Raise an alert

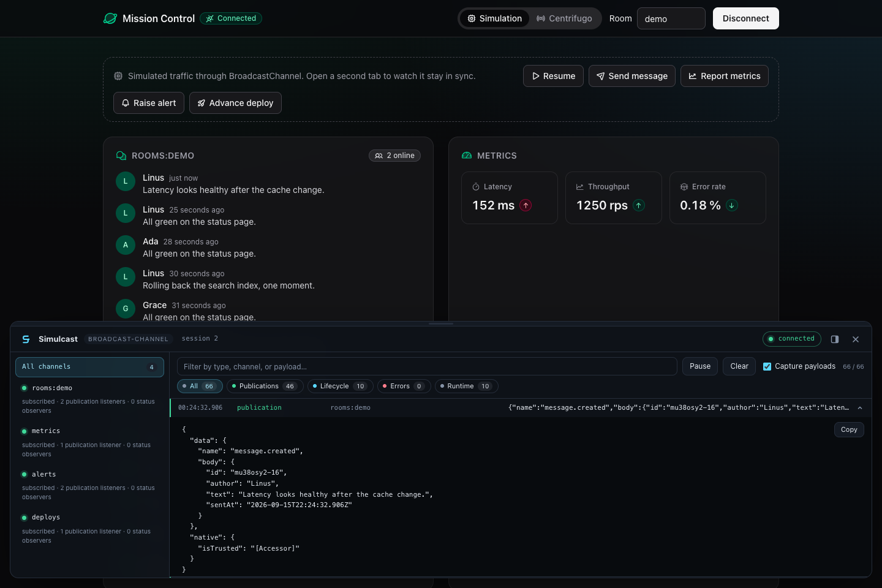coord(149,103)
